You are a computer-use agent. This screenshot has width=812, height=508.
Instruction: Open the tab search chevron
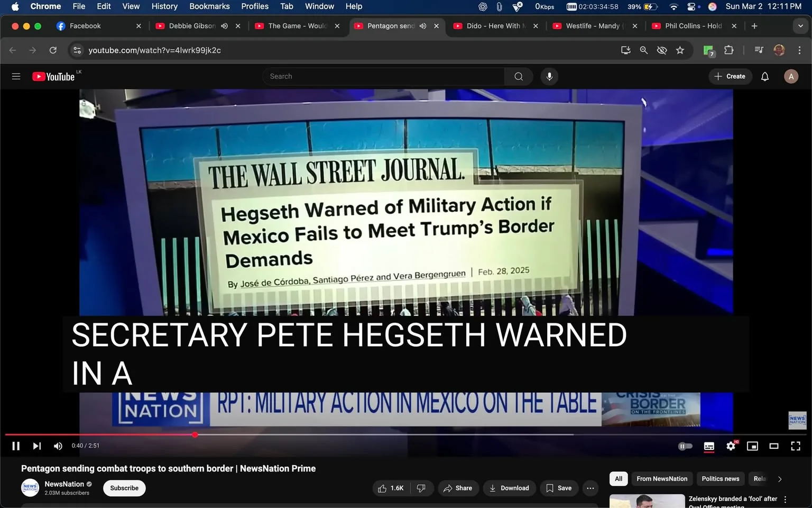[x=801, y=25]
